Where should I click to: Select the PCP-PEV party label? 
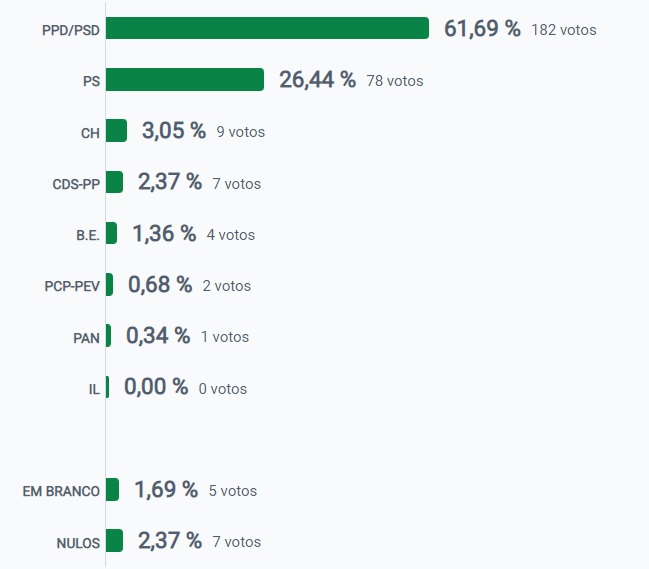click(72, 286)
